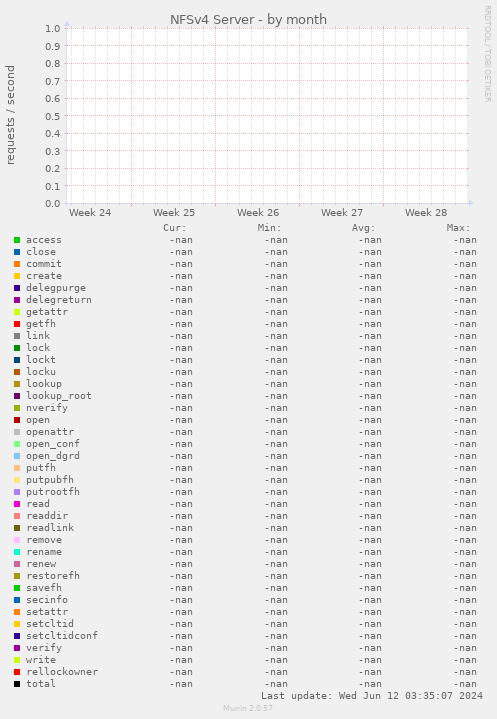Click the RRDTOOL / TOBI OETIKER watermark
497x719 pixels.
tap(487, 54)
